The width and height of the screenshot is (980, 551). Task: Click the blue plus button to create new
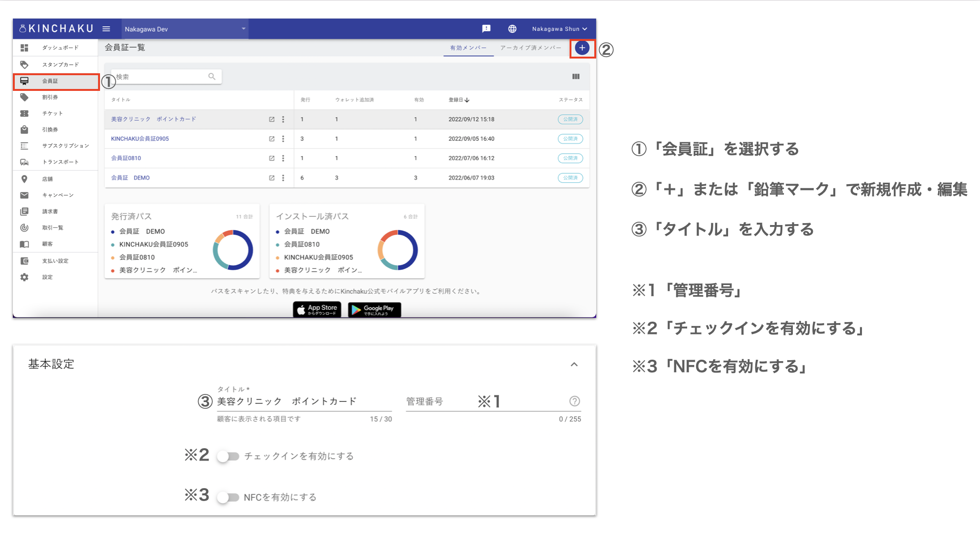tap(582, 48)
